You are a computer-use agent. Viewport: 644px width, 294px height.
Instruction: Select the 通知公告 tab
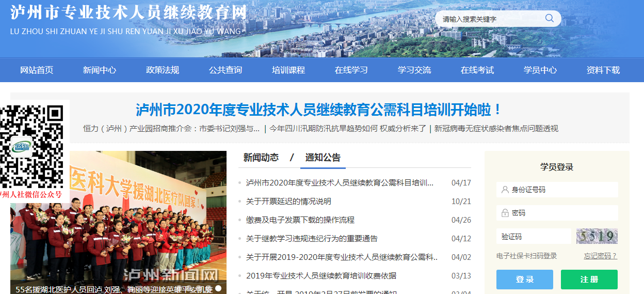[323, 158]
